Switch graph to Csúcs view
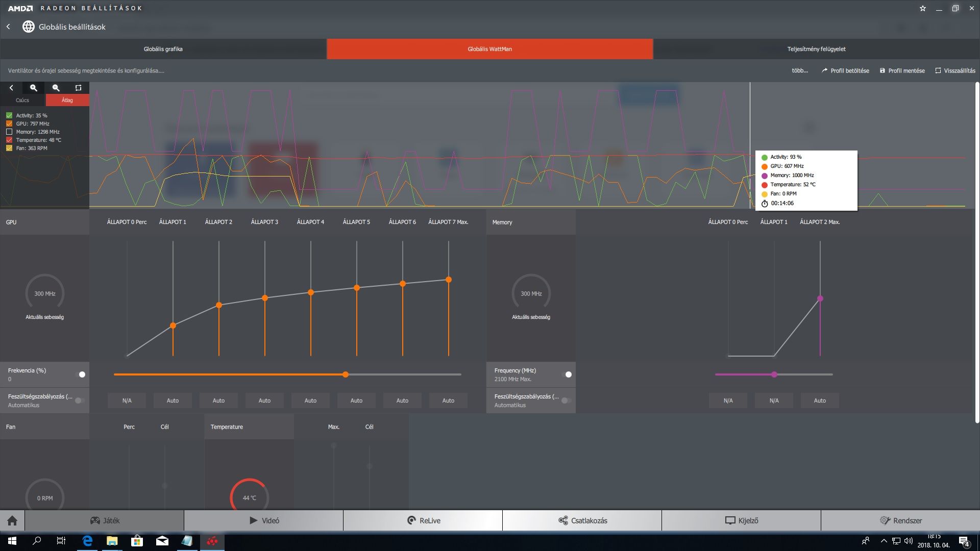Image resolution: width=980 pixels, height=551 pixels. click(x=22, y=100)
